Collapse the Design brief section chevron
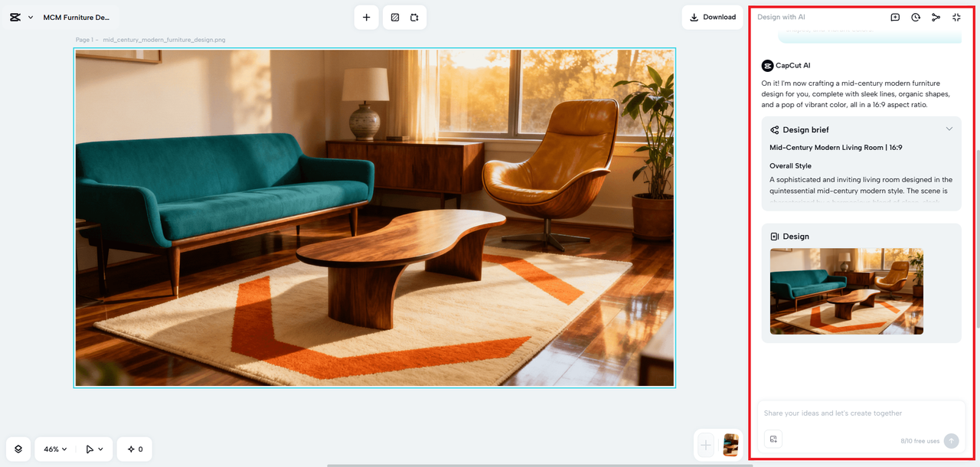Screen dimensions: 980x467 (x=949, y=129)
